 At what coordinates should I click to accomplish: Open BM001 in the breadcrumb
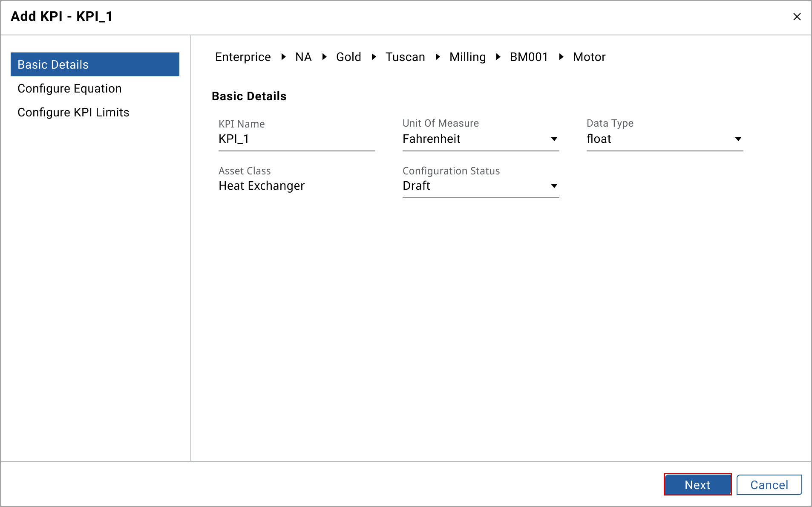tap(529, 57)
